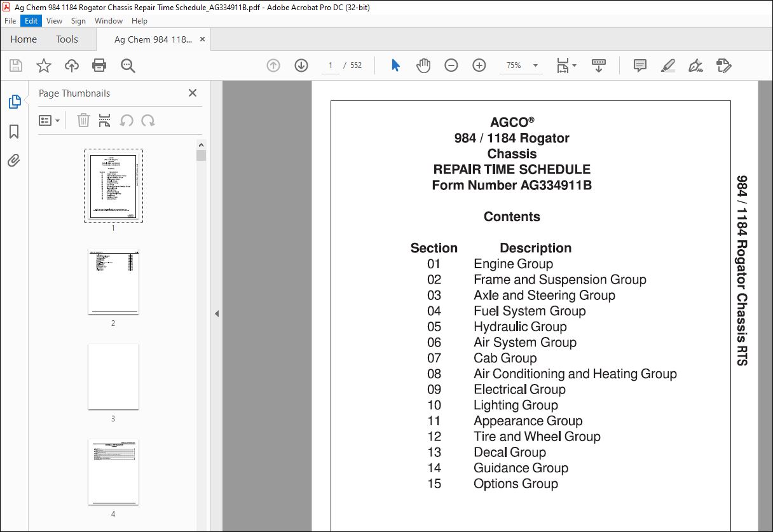
Task: Click 'Air Conditioning and Heating Group' entry
Action: point(575,374)
